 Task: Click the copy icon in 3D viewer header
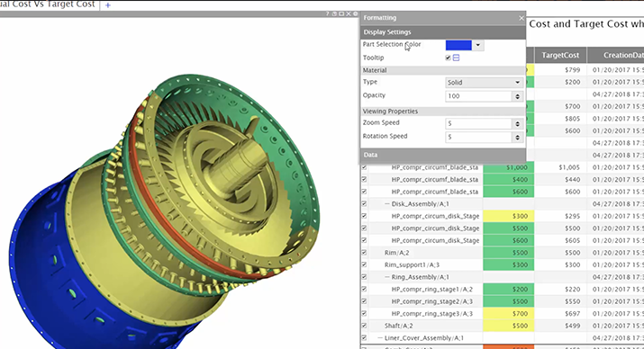click(x=334, y=14)
